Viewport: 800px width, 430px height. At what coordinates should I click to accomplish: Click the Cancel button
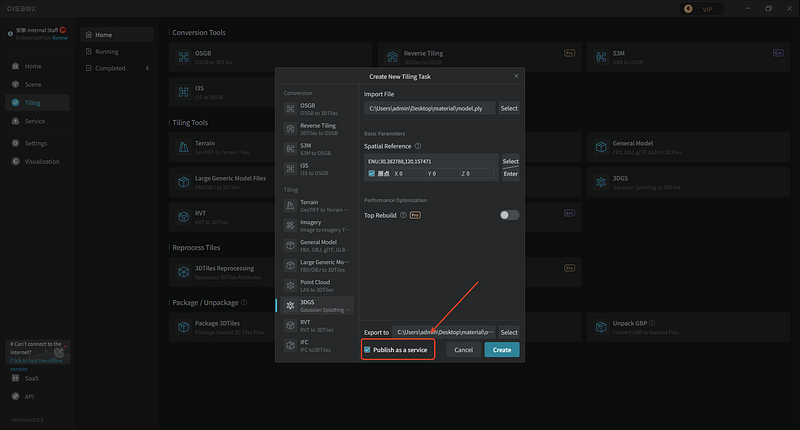coord(463,350)
